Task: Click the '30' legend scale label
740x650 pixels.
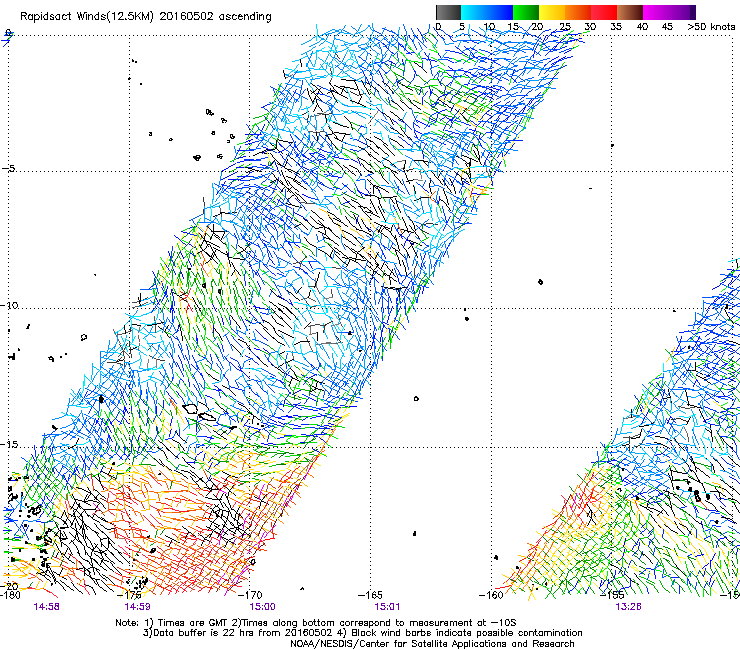Action: tap(590, 27)
